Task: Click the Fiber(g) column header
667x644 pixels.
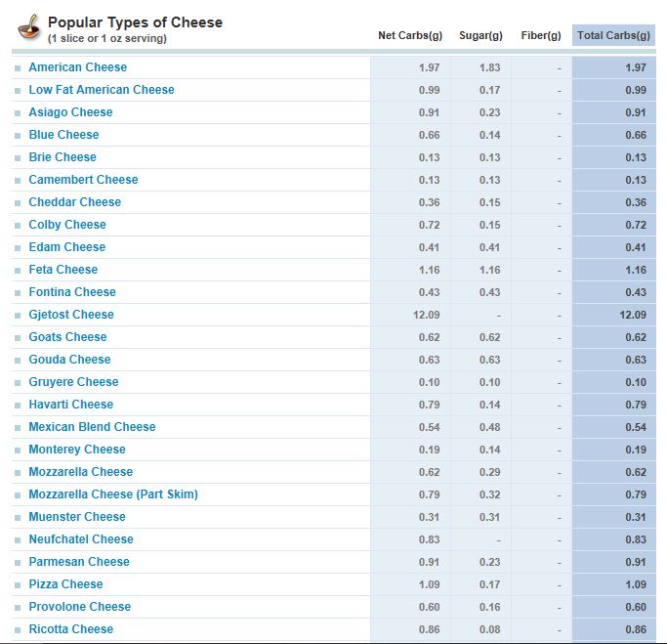Action: point(541,35)
